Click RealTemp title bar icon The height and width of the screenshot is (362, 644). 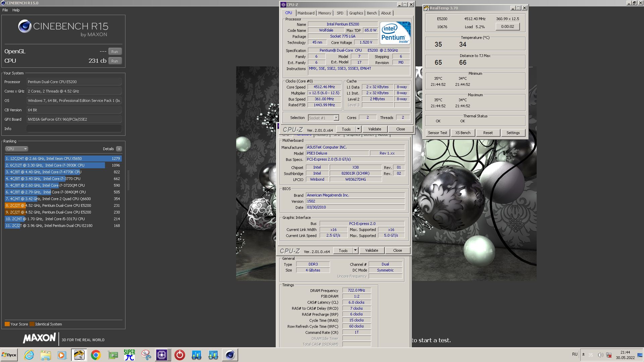(x=427, y=8)
